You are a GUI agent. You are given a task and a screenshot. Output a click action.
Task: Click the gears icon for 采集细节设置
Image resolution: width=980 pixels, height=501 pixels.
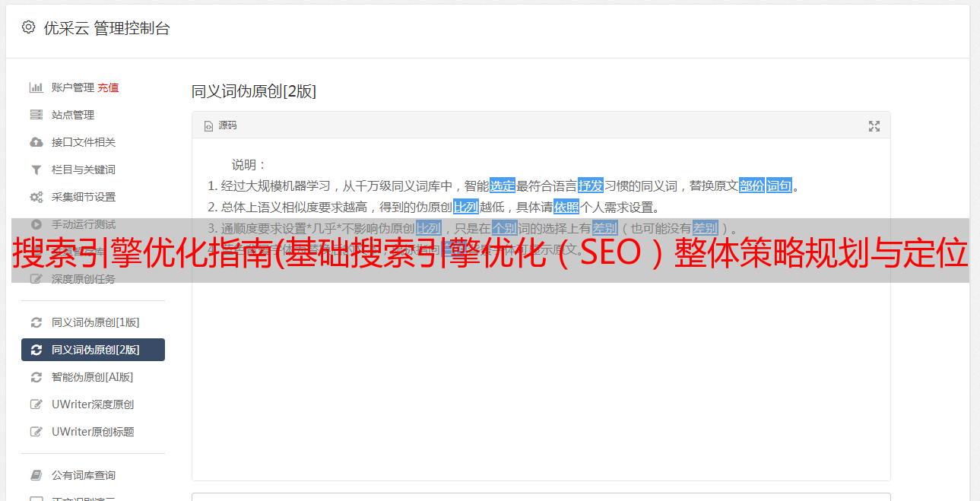36,197
